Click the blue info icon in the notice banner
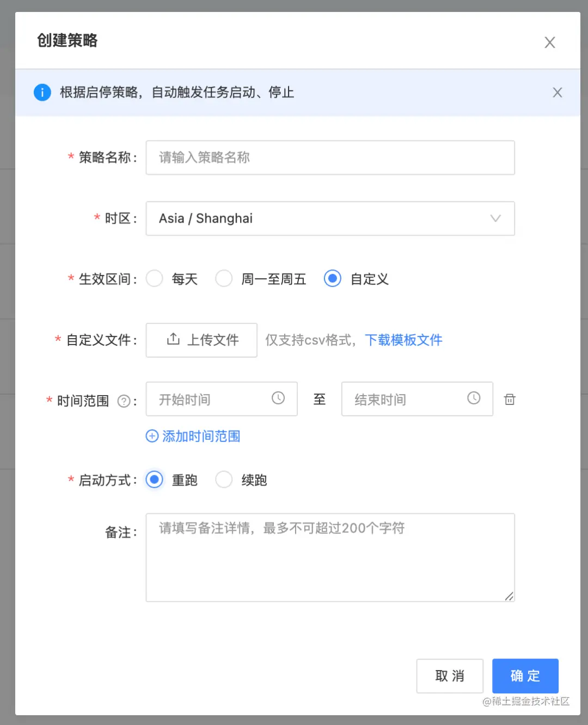588x725 pixels. pyautogui.click(x=42, y=92)
